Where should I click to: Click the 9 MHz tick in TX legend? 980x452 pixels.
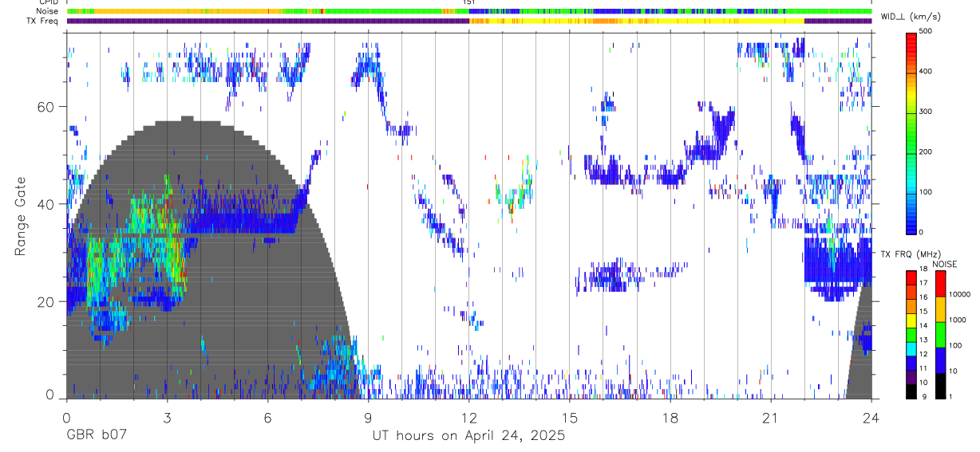(924, 396)
